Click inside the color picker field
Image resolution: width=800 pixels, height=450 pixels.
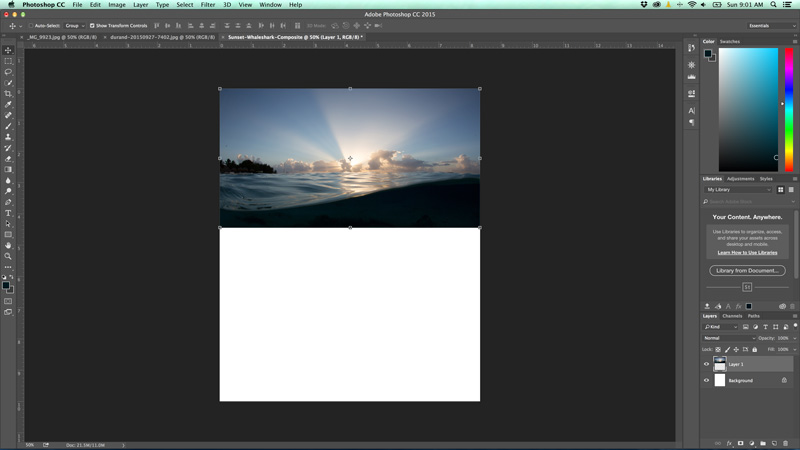tap(747, 108)
